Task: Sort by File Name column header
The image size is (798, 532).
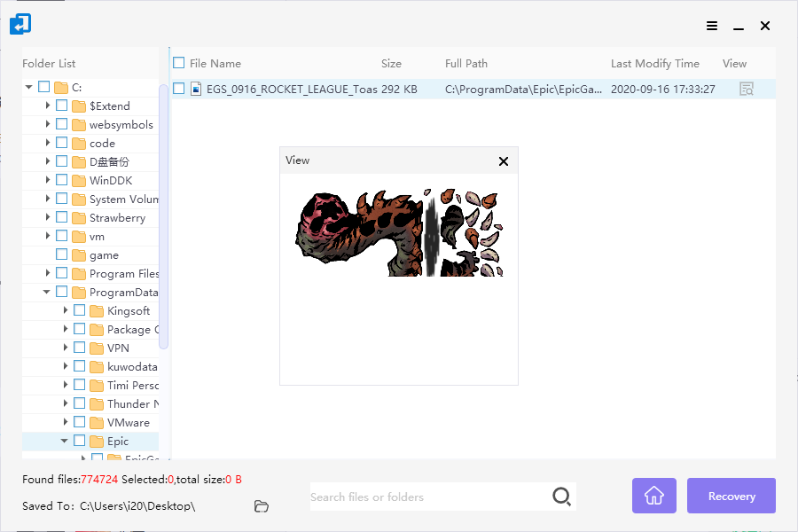Action: (215, 64)
